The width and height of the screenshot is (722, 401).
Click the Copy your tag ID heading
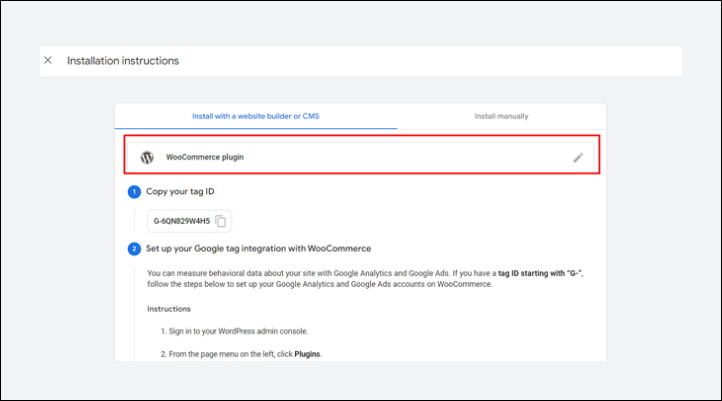coord(180,192)
